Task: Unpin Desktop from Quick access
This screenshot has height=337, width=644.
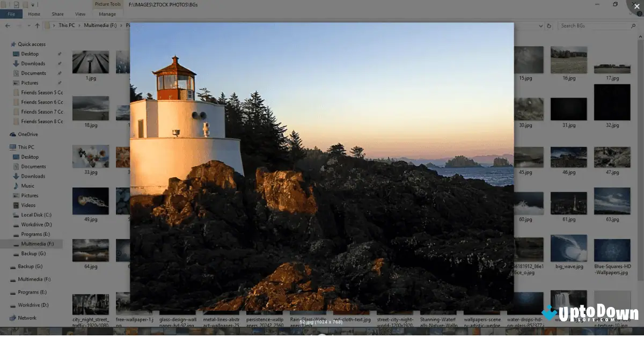Action: (60, 54)
